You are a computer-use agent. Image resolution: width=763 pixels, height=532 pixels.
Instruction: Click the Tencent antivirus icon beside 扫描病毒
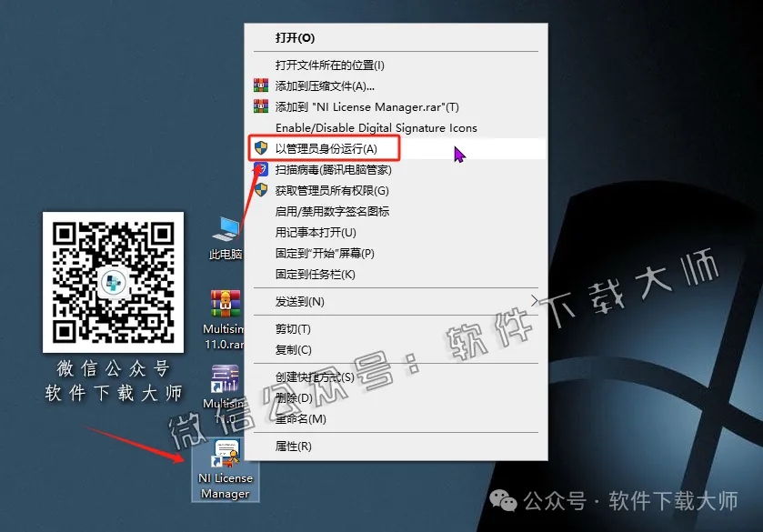click(x=262, y=169)
